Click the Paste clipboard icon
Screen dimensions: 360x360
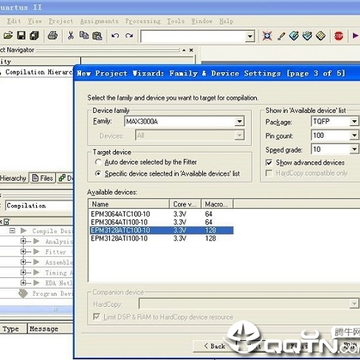point(97,36)
